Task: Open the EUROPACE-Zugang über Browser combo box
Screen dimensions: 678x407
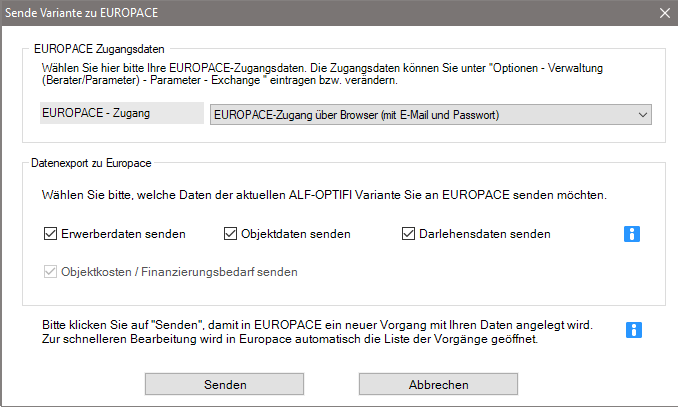Action: [x=431, y=115]
